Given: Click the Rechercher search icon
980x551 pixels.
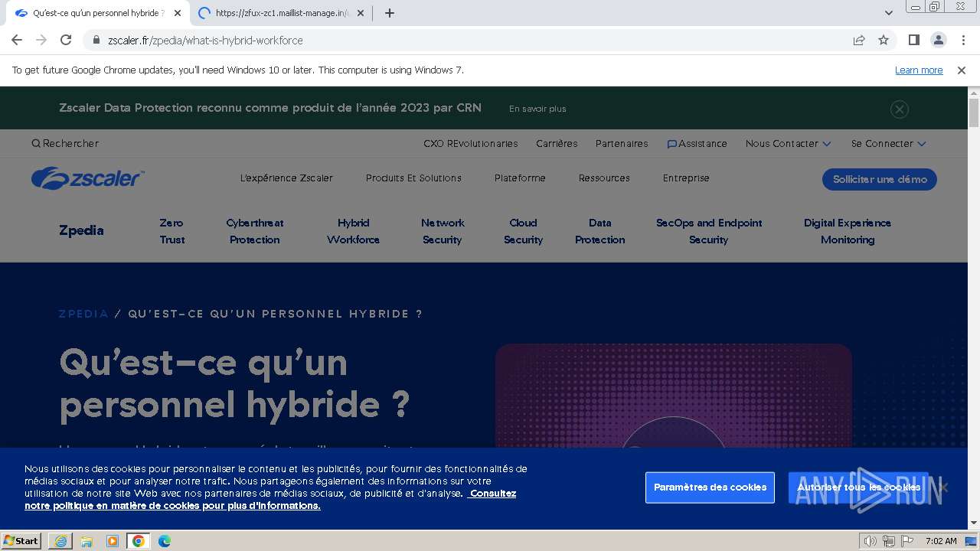Looking at the screenshot, I should tap(36, 143).
